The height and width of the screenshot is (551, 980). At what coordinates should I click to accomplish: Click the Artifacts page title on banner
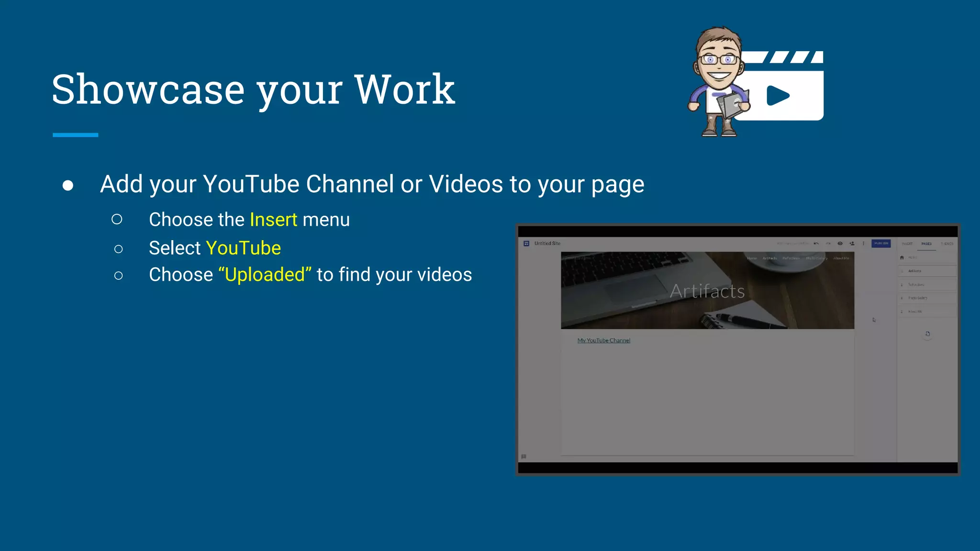tap(707, 291)
